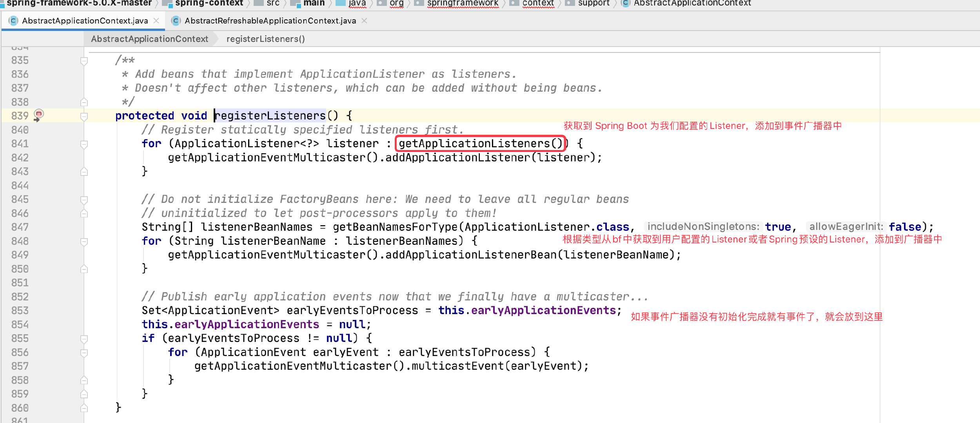Select registerListeners() in the editor breadcrumb
This screenshot has height=423, width=980.
[265, 39]
